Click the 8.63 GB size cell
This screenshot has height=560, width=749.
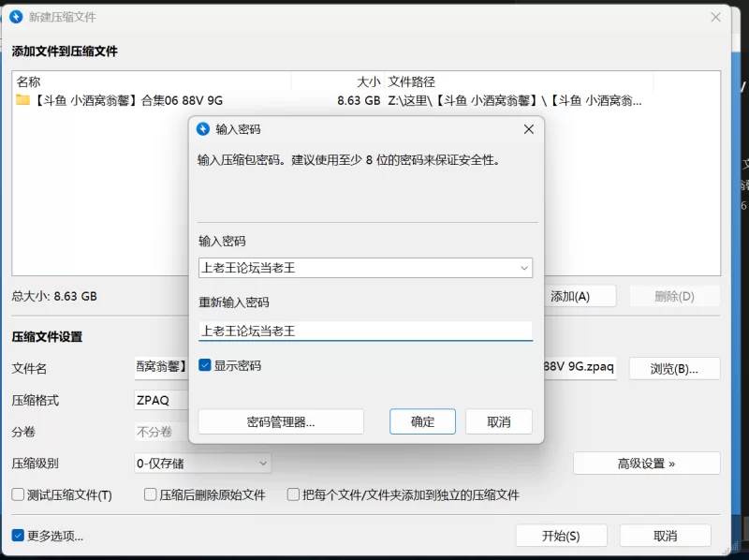[x=359, y=100]
